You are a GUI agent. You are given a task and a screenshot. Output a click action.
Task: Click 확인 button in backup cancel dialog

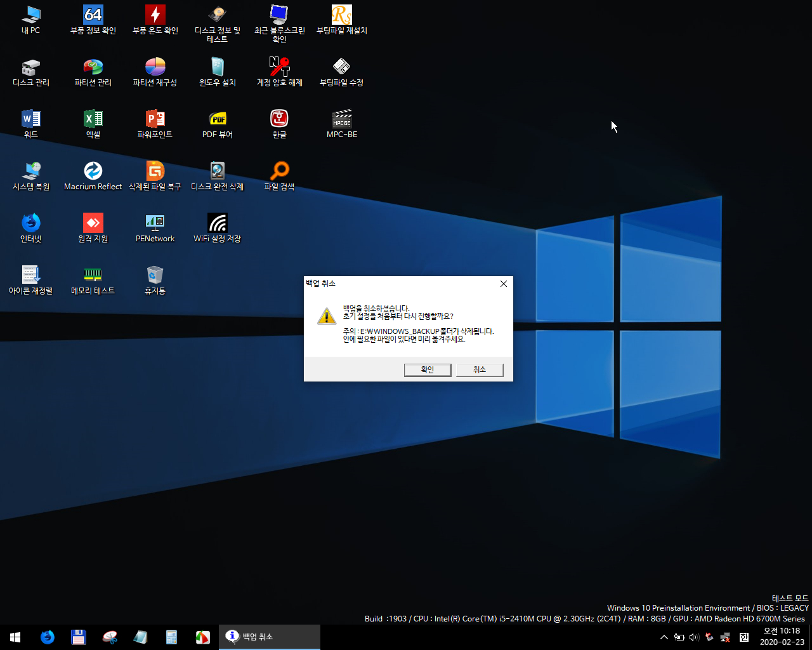pos(428,369)
